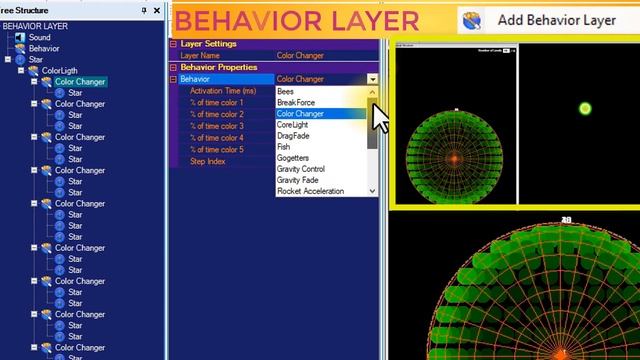The width and height of the screenshot is (640, 360).
Task: Click the top-level Star node's blue icon
Action: click(20, 60)
